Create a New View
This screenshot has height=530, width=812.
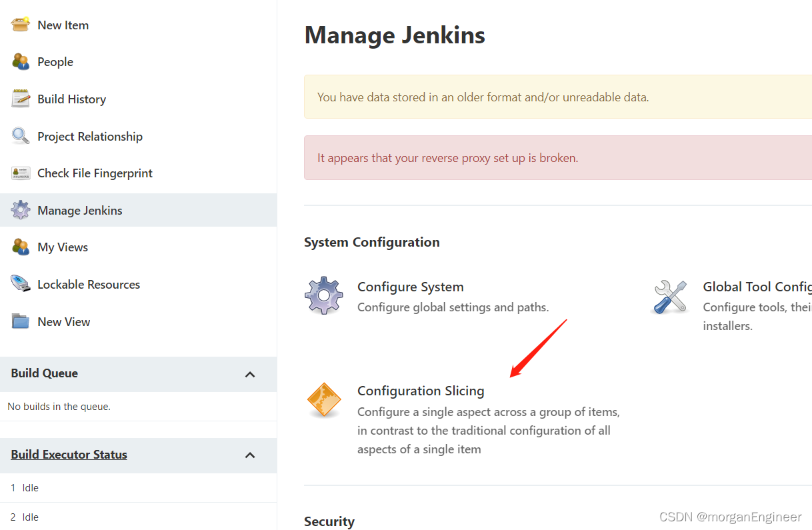[x=64, y=321]
